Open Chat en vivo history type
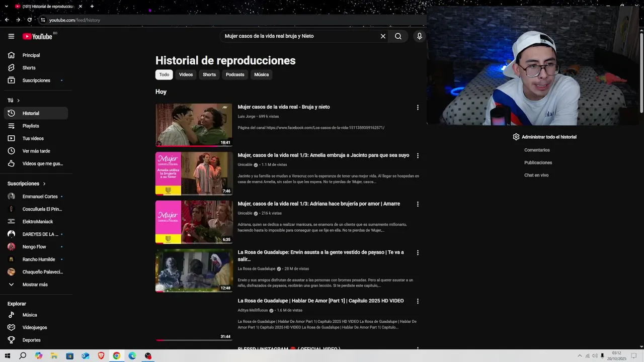 tap(536, 175)
